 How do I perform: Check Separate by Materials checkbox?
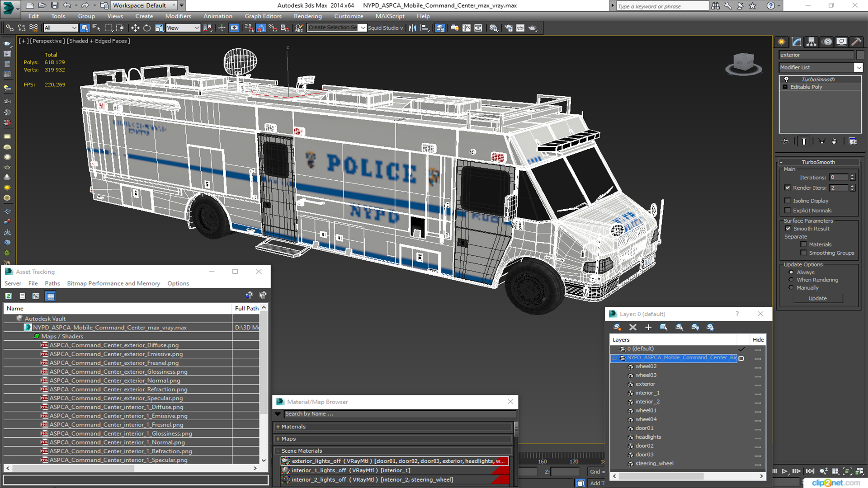pyautogui.click(x=803, y=244)
